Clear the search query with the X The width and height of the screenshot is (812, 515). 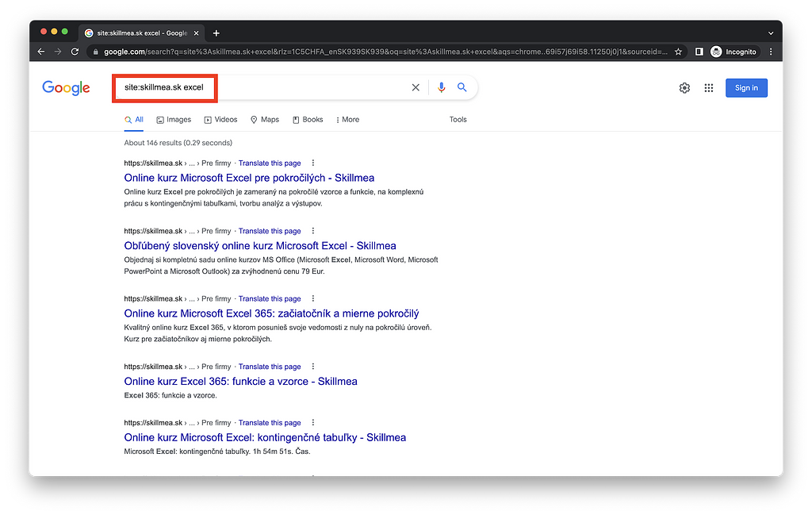(x=416, y=87)
